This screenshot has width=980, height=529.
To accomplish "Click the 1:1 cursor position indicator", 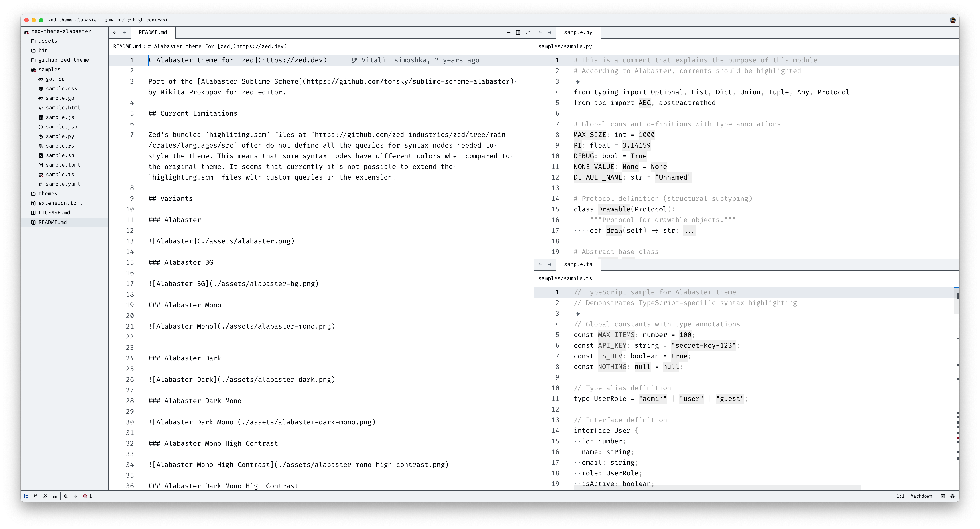I will pos(900,496).
